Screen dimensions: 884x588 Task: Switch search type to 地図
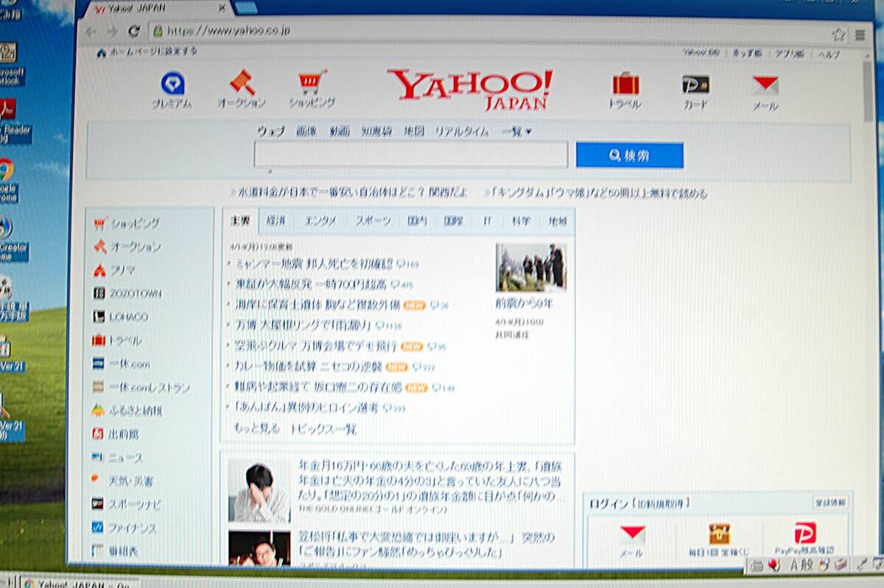click(x=414, y=131)
